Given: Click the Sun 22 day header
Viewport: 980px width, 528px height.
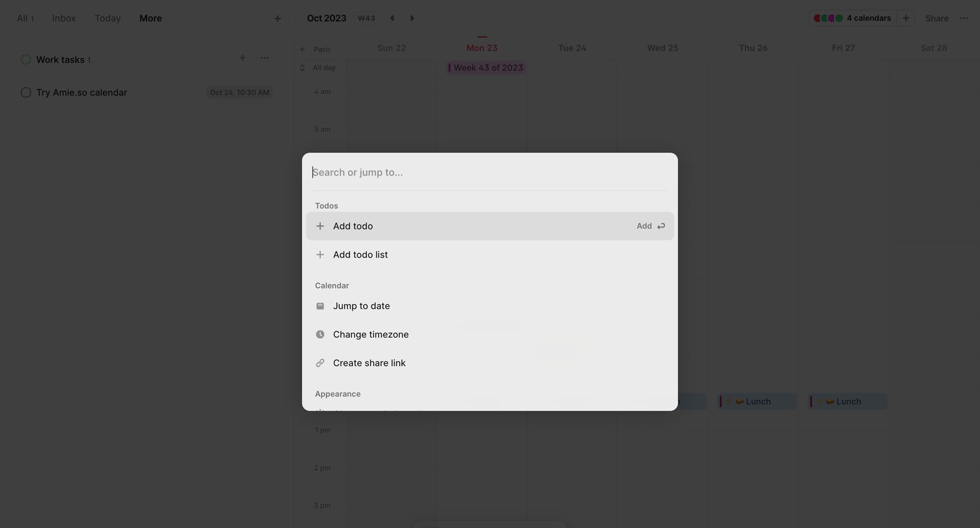Looking at the screenshot, I should click(391, 48).
